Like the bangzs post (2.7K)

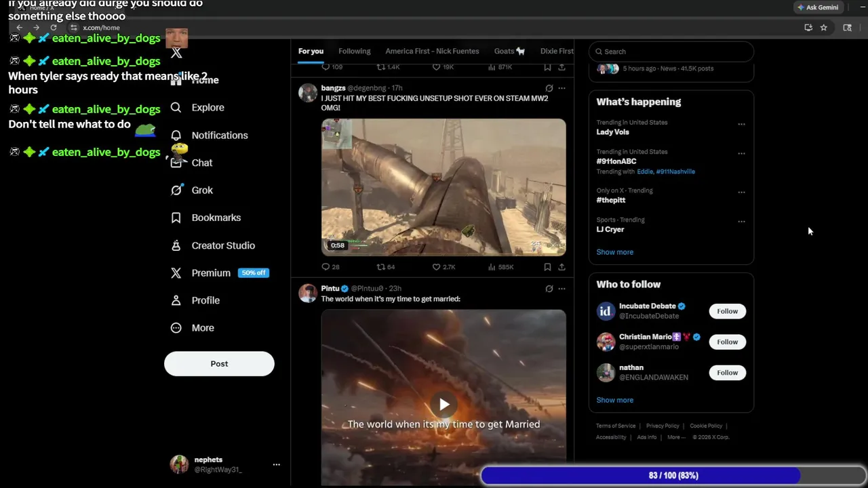click(x=444, y=267)
